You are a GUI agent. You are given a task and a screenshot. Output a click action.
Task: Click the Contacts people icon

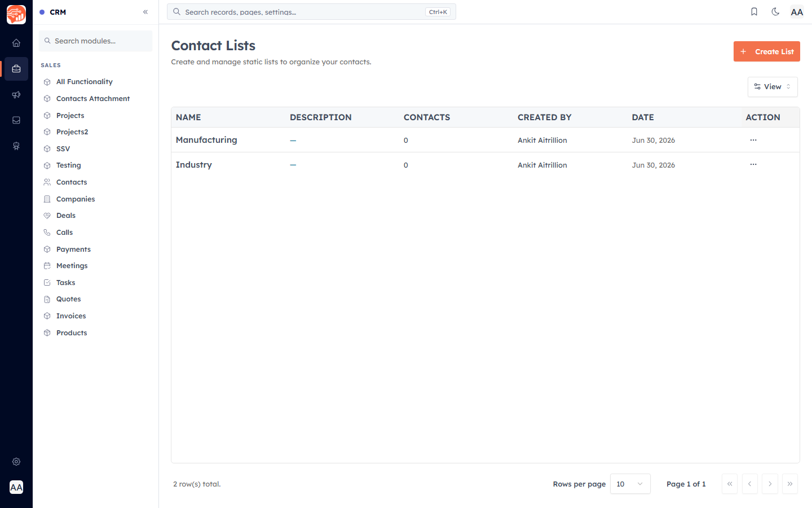click(47, 182)
